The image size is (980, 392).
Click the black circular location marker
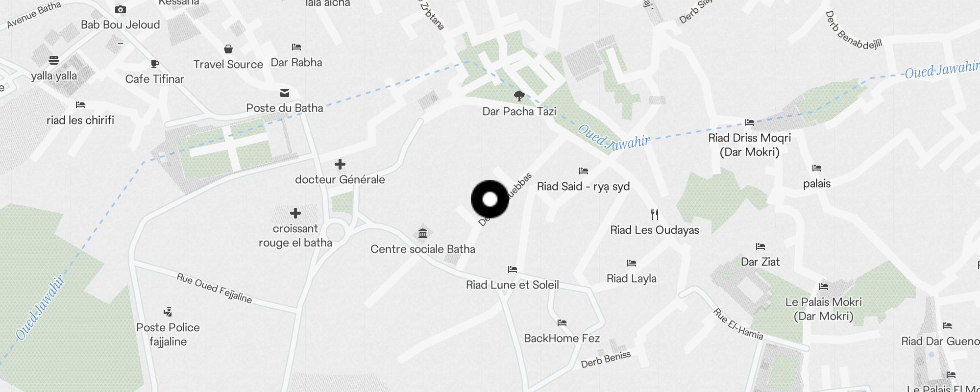[490, 199]
